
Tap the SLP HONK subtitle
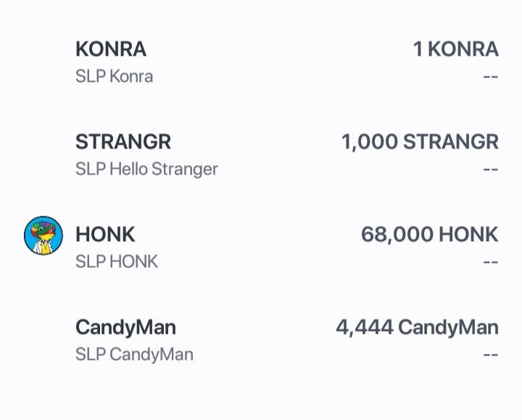[117, 261]
